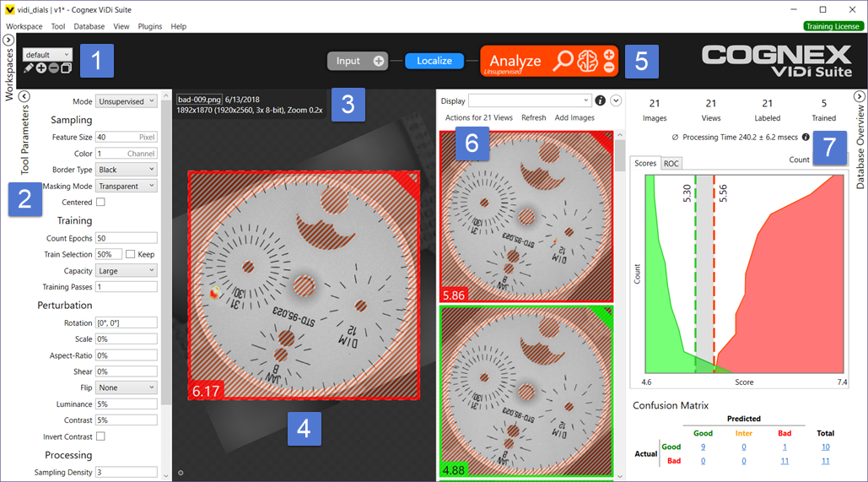Add a new workspace with plus icon
The image size is (868, 482).
[x=41, y=68]
